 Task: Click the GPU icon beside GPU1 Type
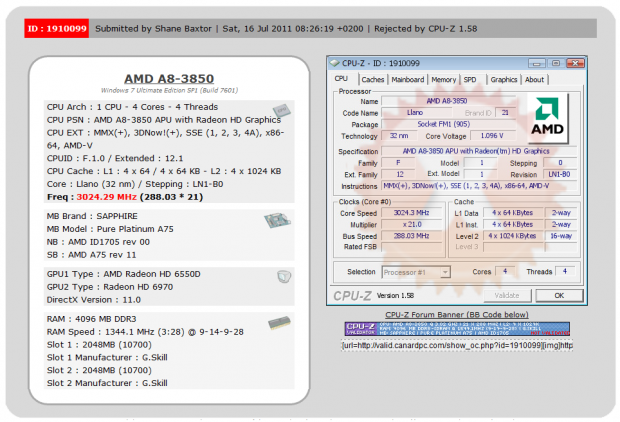(x=284, y=276)
